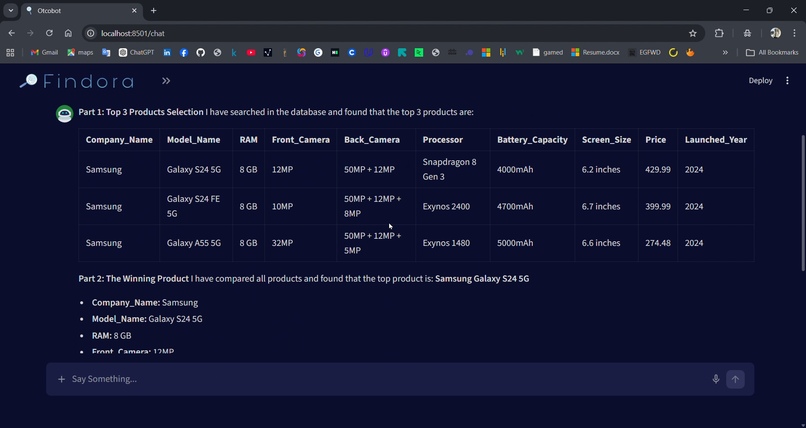
Task: Open the Chrome apps grid icon
Action: (10, 52)
